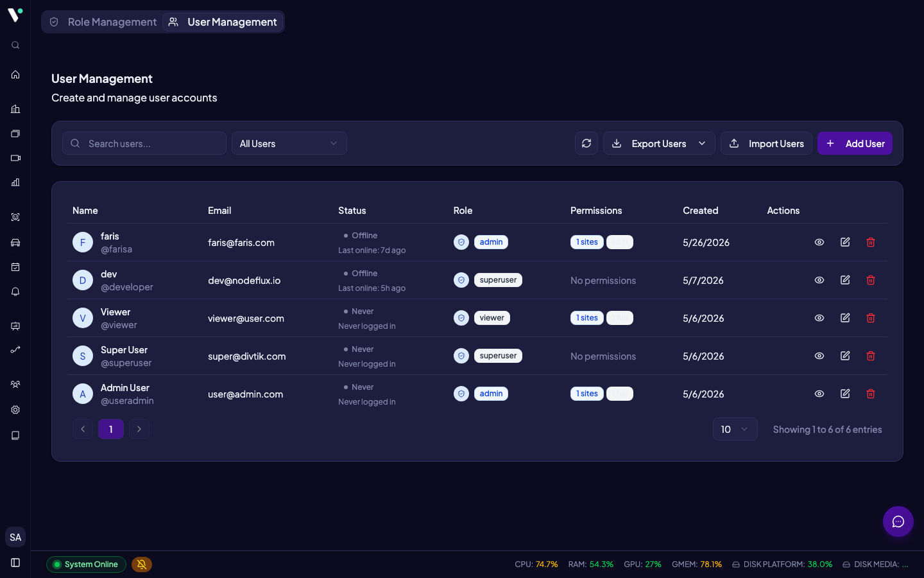Open the route path icon in the sidebar
924x578 pixels.
[15, 350]
